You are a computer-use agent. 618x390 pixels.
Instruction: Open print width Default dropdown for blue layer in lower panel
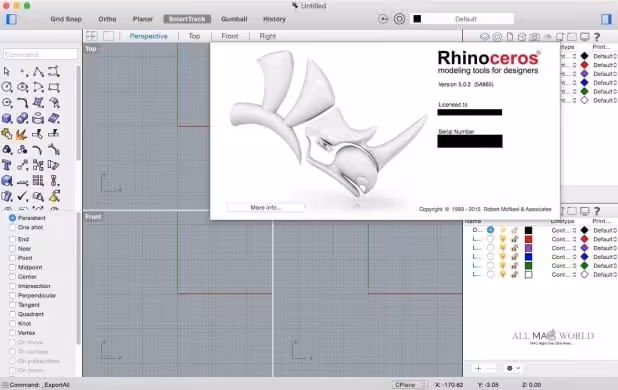pyautogui.click(x=605, y=257)
